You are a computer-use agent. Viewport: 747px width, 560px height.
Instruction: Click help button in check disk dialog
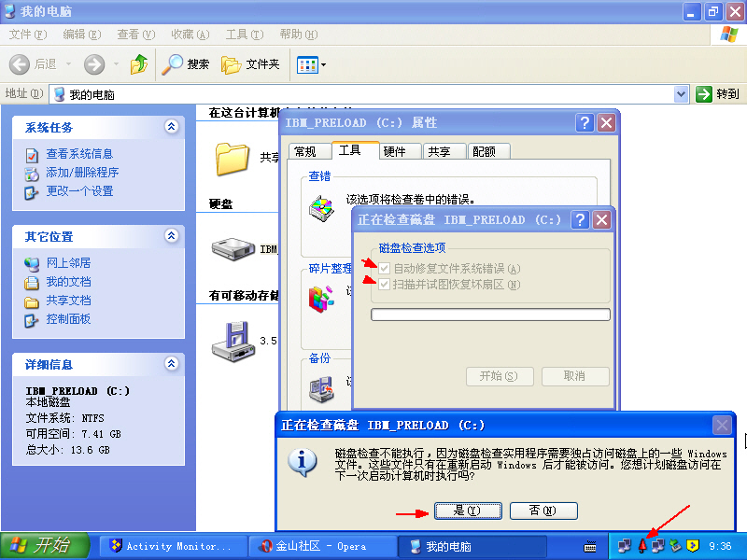coord(580,220)
